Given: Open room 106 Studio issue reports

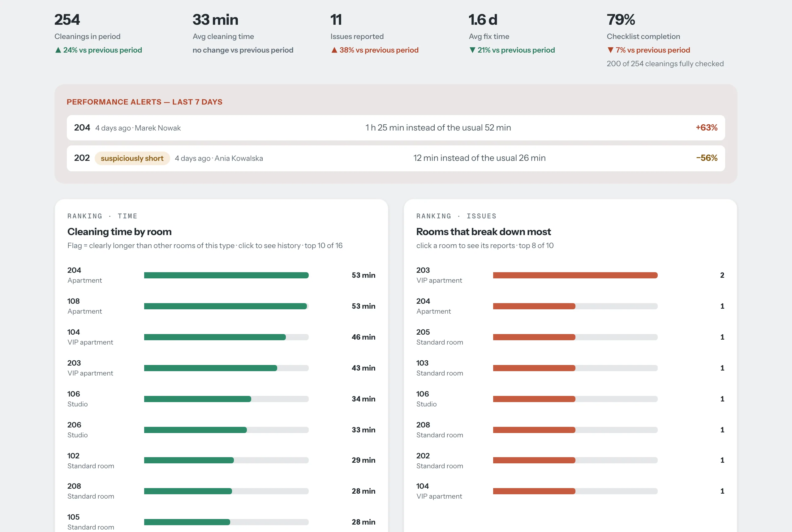Looking at the screenshot, I should tap(570, 399).
